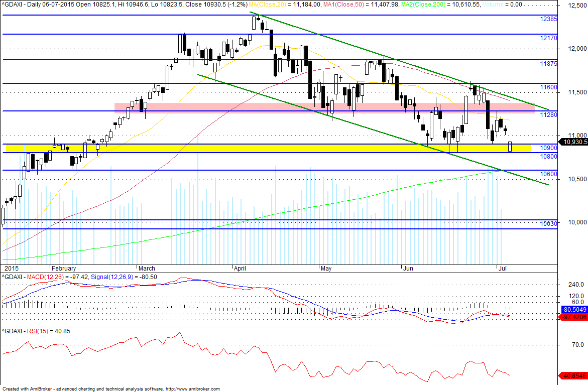This screenshot has width=588, height=392.
Task: Select the MA2(Close,200) legend entry
Action: pos(441,5)
